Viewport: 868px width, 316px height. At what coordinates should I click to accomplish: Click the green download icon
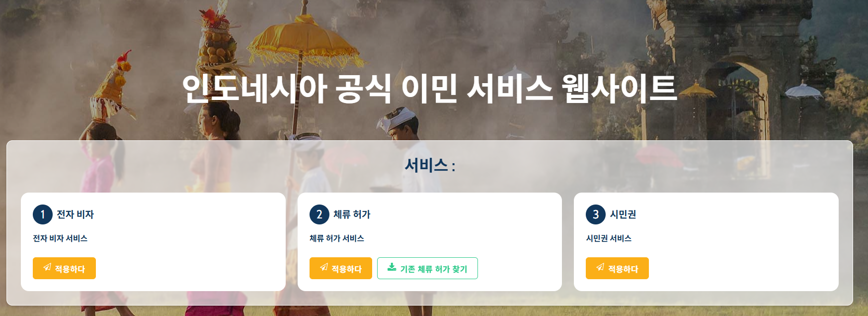[392, 267]
